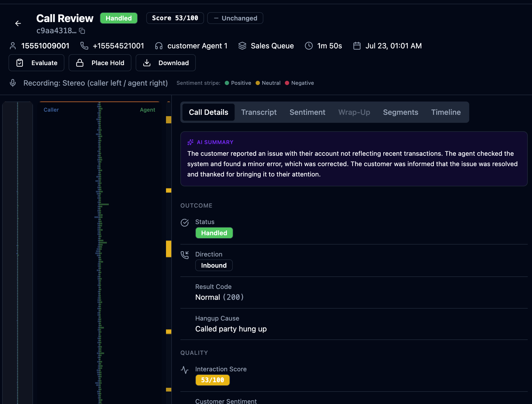
Task: Copy the call ID c9aa4318
Action: pos(82,31)
